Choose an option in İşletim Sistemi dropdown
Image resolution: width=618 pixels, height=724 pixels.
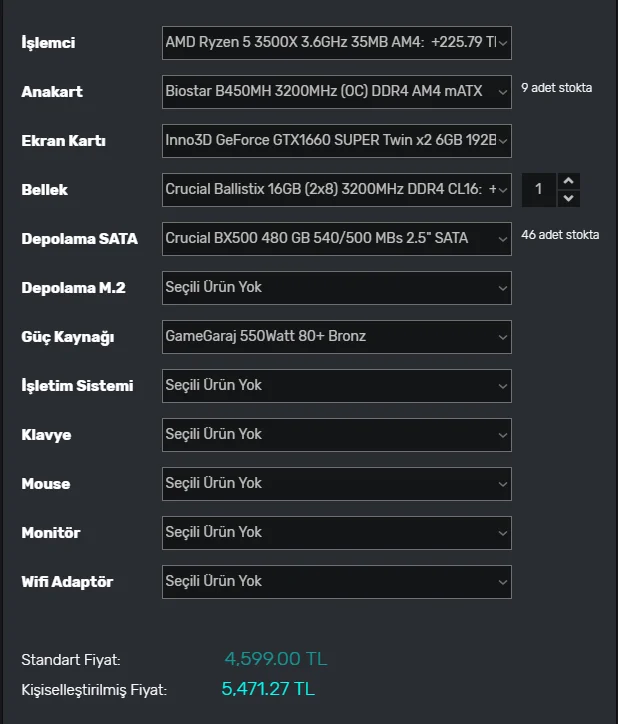[336, 385]
